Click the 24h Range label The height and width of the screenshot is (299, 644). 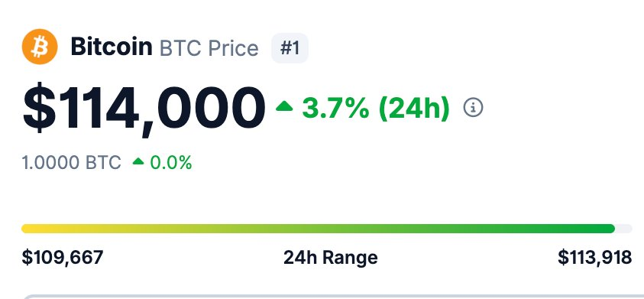tap(331, 258)
